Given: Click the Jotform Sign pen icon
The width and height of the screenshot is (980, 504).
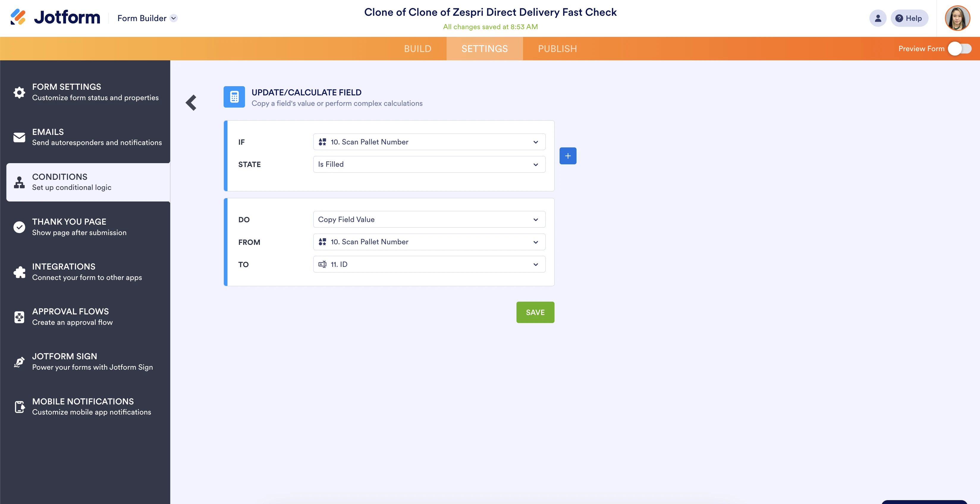Looking at the screenshot, I should 19,362.
